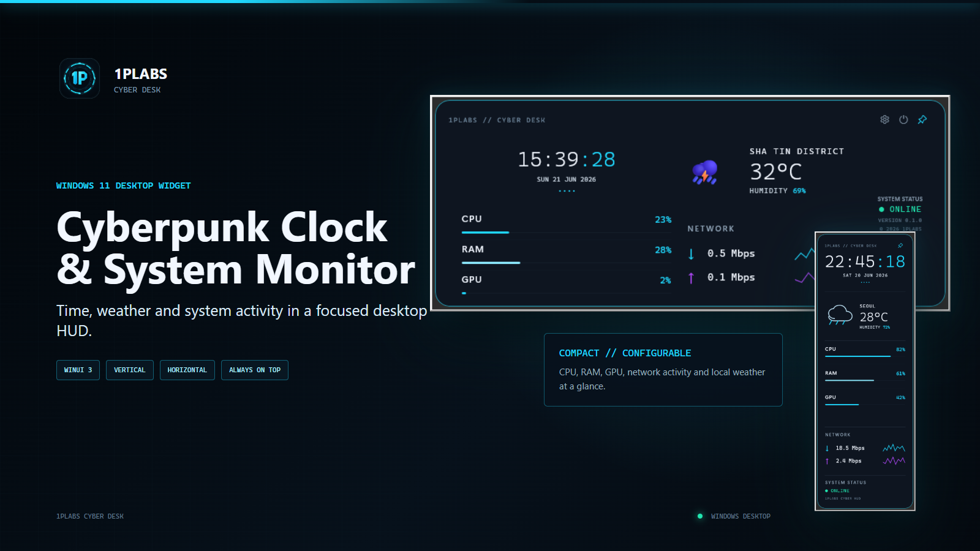Click '2.4 Mbps' value

coord(848,461)
